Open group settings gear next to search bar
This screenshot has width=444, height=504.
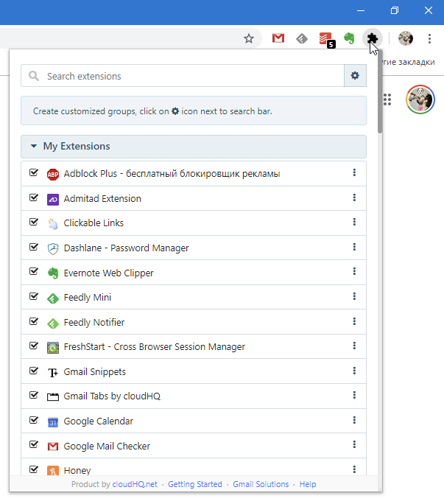[x=355, y=76]
